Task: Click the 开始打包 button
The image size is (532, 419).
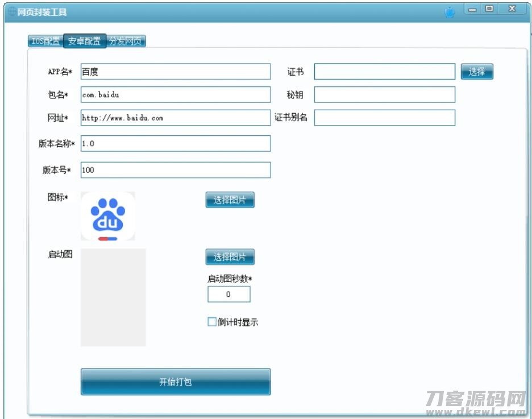Action: tap(176, 381)
